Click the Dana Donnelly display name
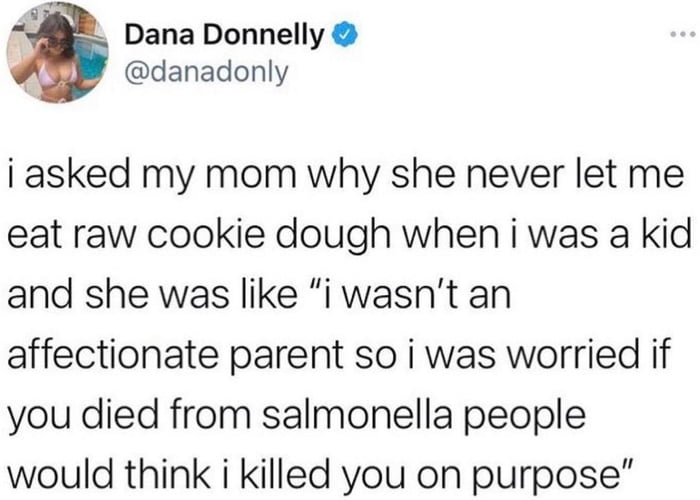Image resolution: width=700 pixels, height=500 pixels. click(x=224, y=37)
